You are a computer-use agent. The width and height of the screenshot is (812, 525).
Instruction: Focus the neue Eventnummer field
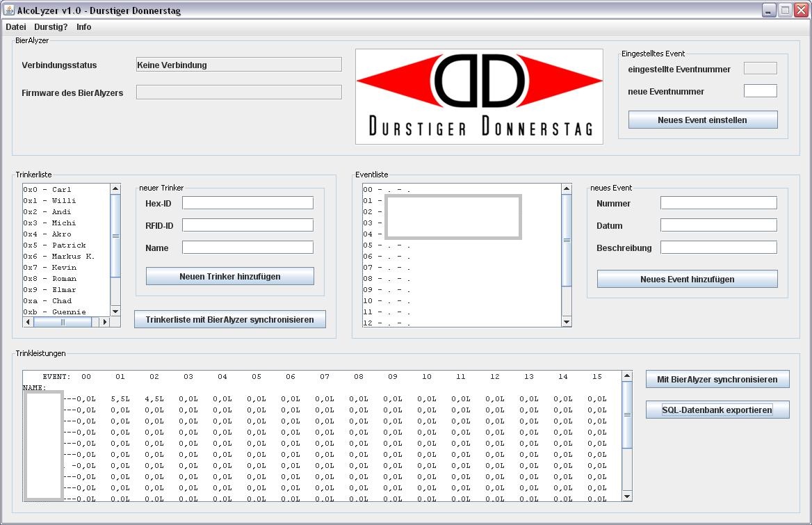tap(761, 90)
